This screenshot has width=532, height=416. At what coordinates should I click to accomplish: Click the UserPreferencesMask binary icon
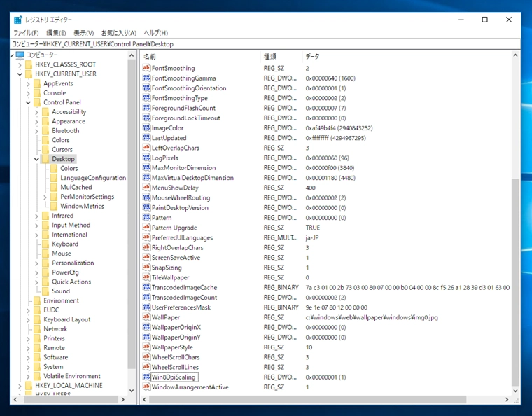tap(146, 307)
